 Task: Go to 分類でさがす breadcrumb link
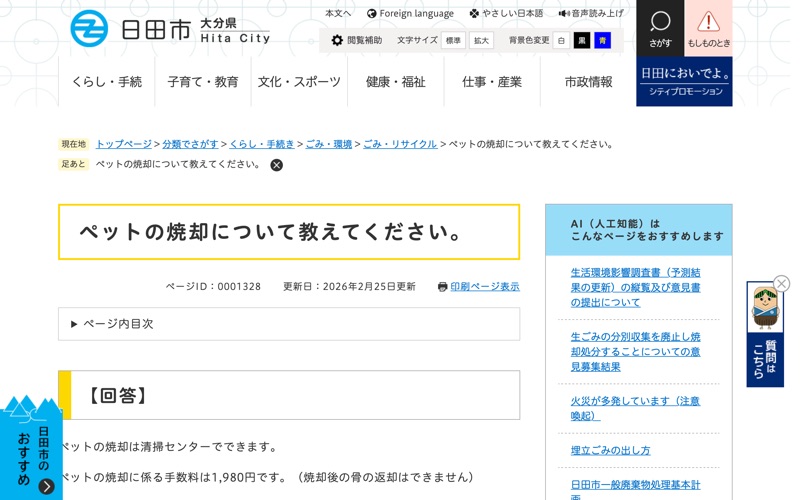(190, 144)
